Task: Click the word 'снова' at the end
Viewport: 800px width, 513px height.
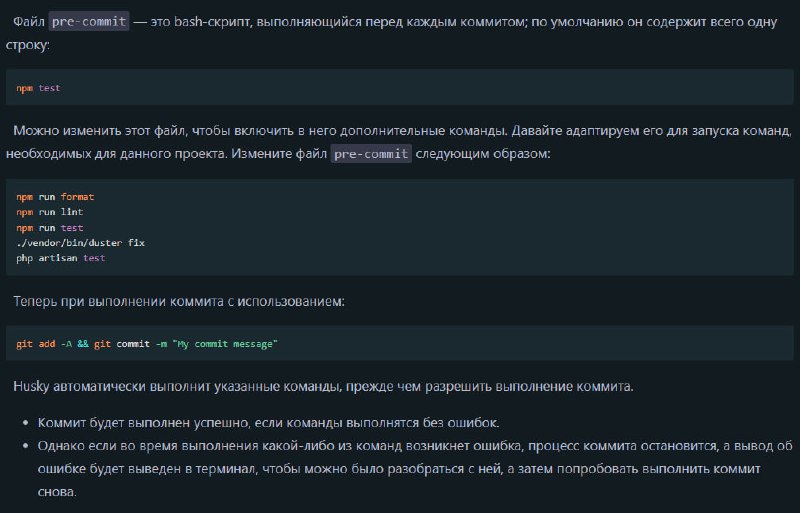Action: [57, 492]
